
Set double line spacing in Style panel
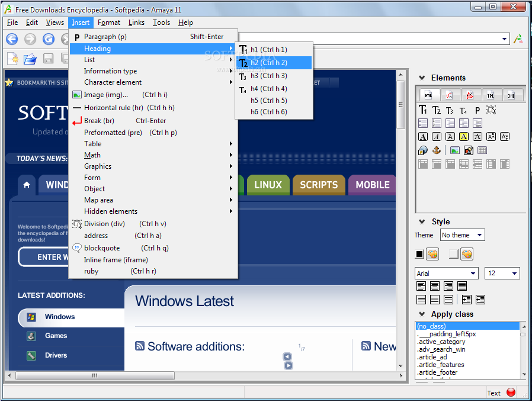pos(448,300)
